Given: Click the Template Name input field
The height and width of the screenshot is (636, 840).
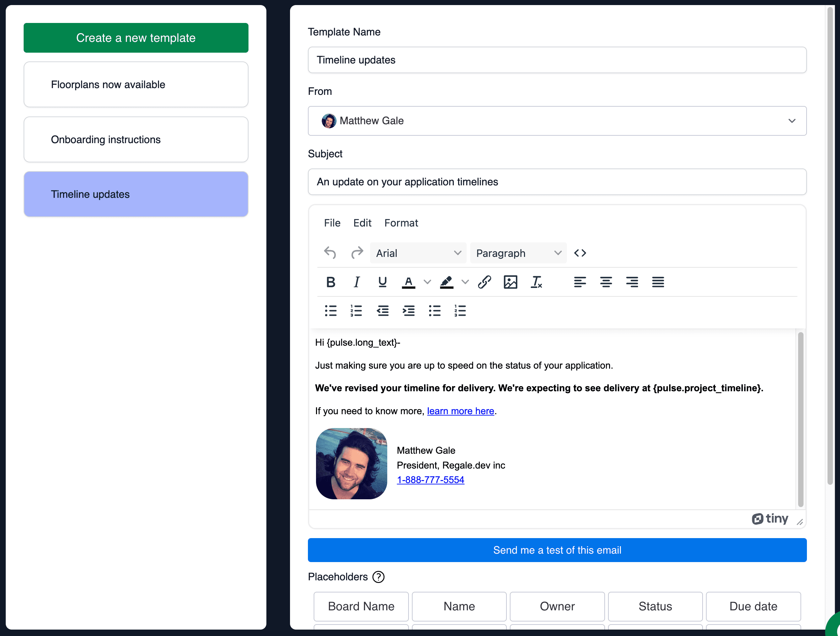Looking at the screenshot, I should pos(557,59).
